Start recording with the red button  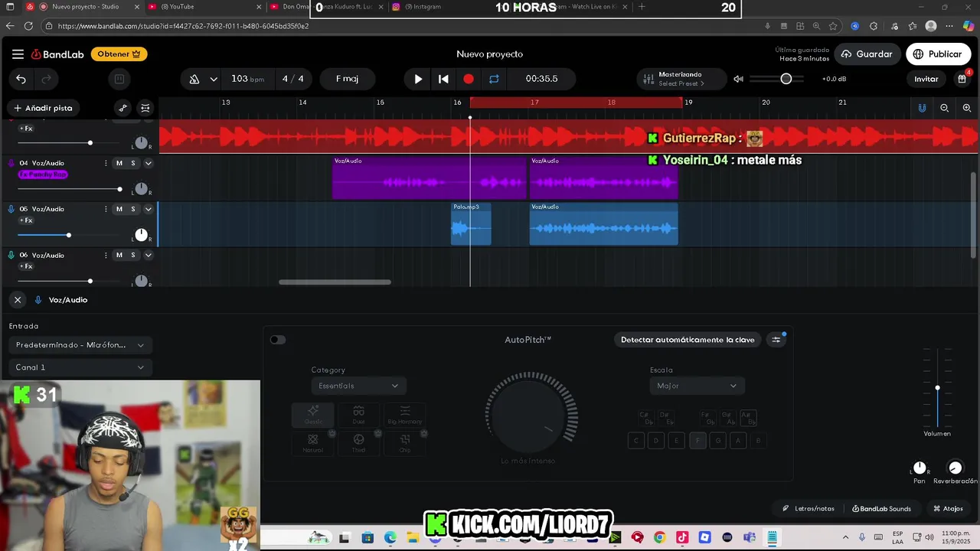469,79
